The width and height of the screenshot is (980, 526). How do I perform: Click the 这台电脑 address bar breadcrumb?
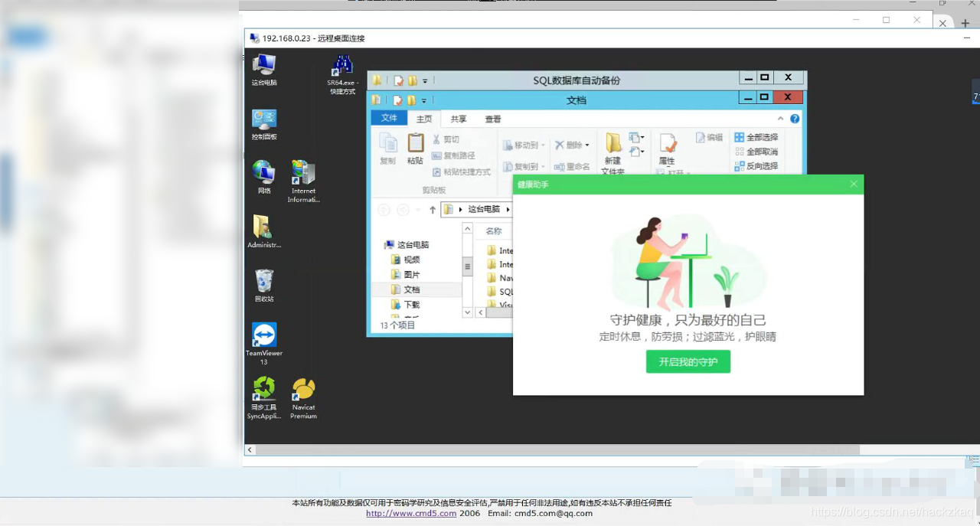pyautogui.click(x=484, y=209)
